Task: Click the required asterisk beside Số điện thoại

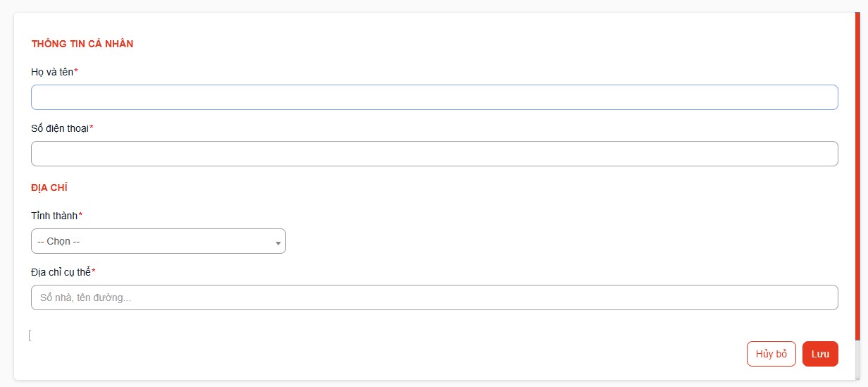Action: pyautogui.click(x=92, y=128)
